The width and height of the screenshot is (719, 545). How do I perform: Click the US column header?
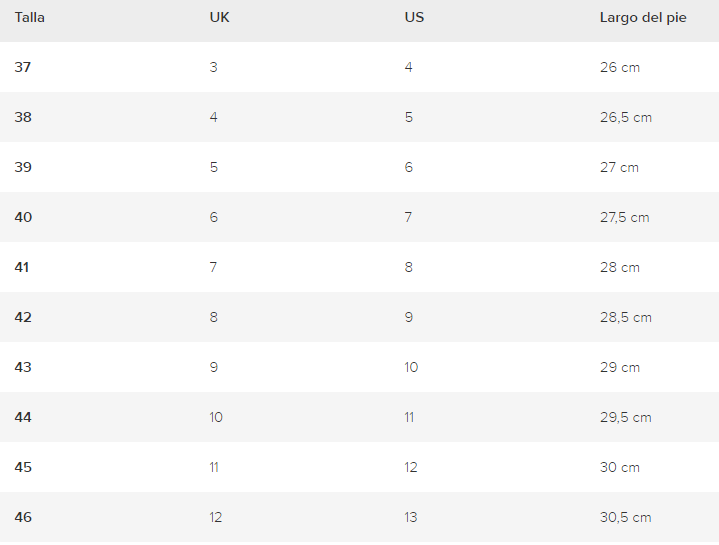tap(414, 17)
